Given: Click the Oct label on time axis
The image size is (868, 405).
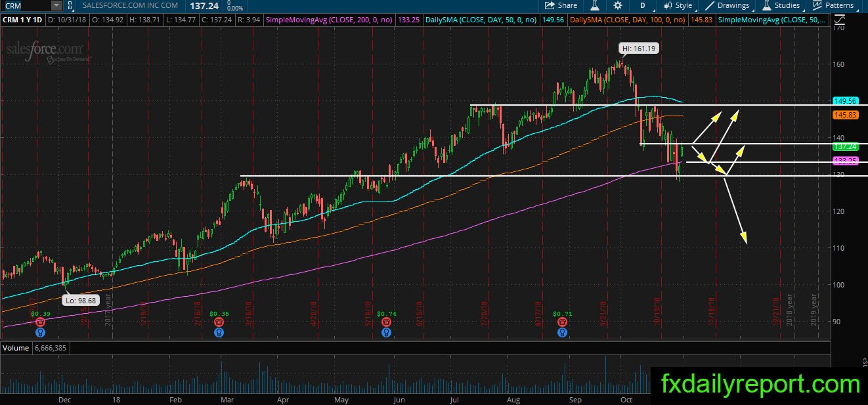Looking at the screenshot, I should 626,398.
